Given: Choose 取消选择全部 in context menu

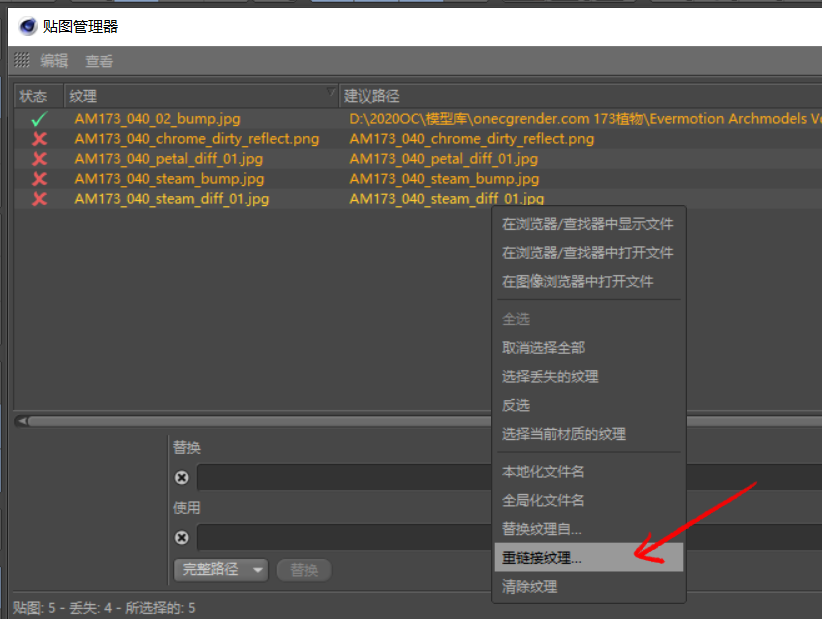Looking at the screenshot, I should coord(589,348).
